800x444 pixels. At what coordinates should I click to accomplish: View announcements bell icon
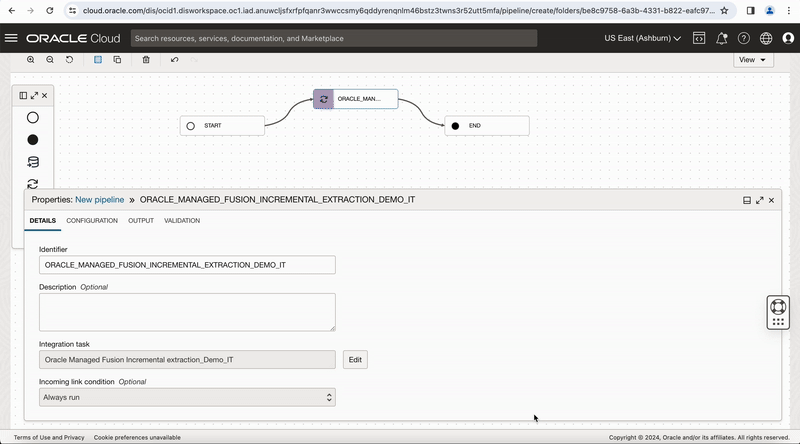[721, 38]
